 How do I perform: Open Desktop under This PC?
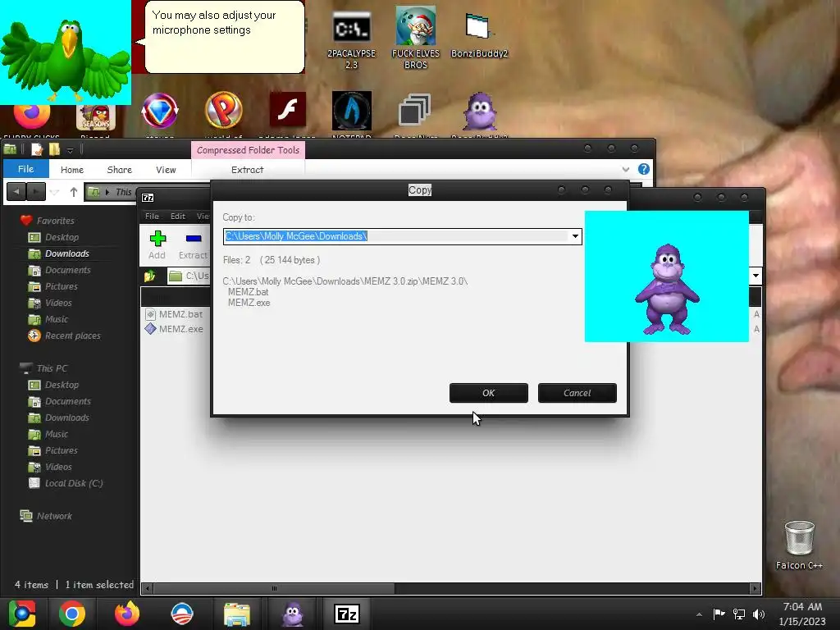(x=53, y=385)
